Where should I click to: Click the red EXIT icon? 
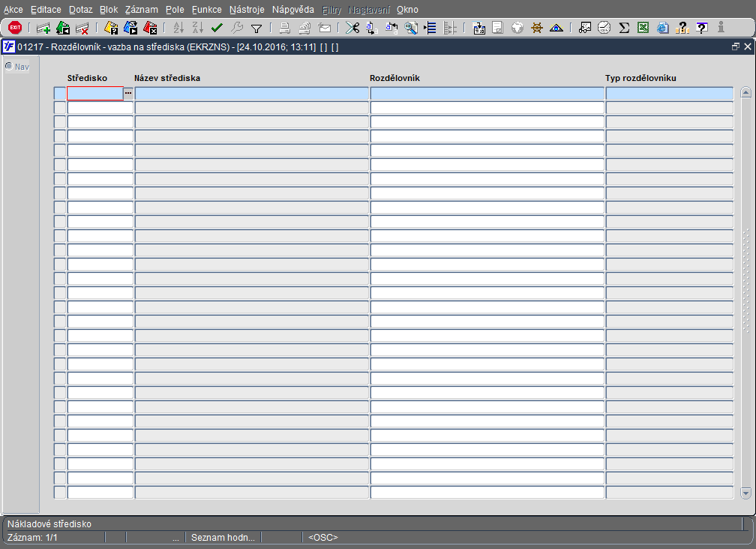pyautogui.click(x=15, y=28)
